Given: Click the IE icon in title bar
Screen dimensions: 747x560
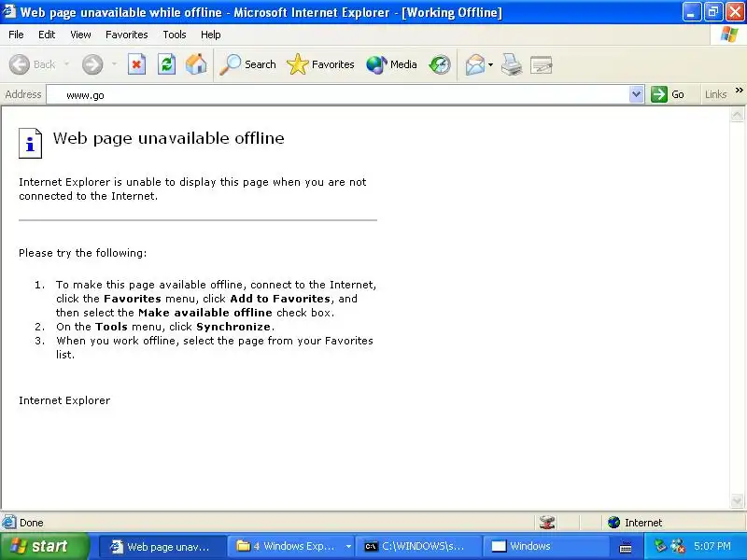Looking at the screenshot, I should 9,11.
